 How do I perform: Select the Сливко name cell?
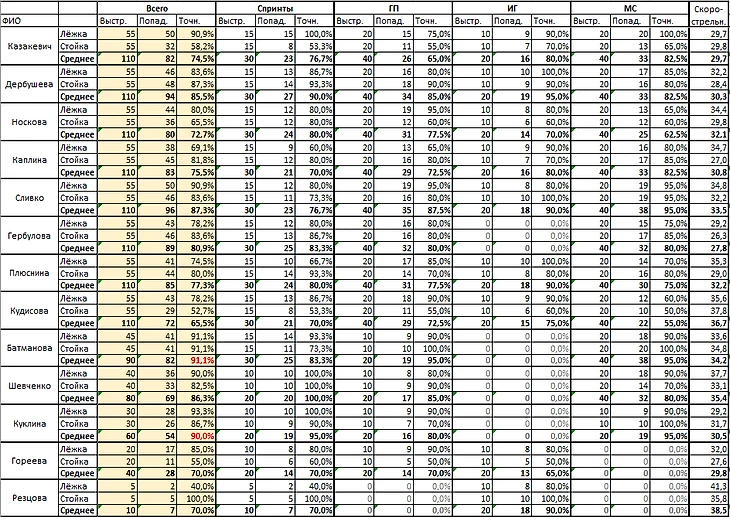point(29,197)
